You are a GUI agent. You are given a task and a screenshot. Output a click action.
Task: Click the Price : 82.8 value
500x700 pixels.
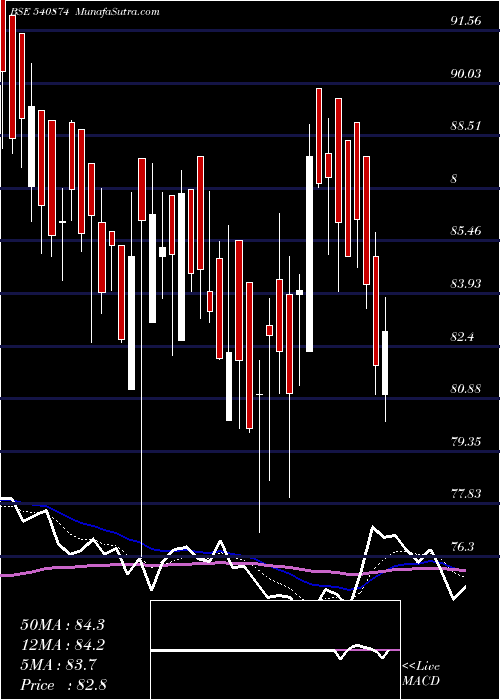pyautogui.click(x=63, y=685)
